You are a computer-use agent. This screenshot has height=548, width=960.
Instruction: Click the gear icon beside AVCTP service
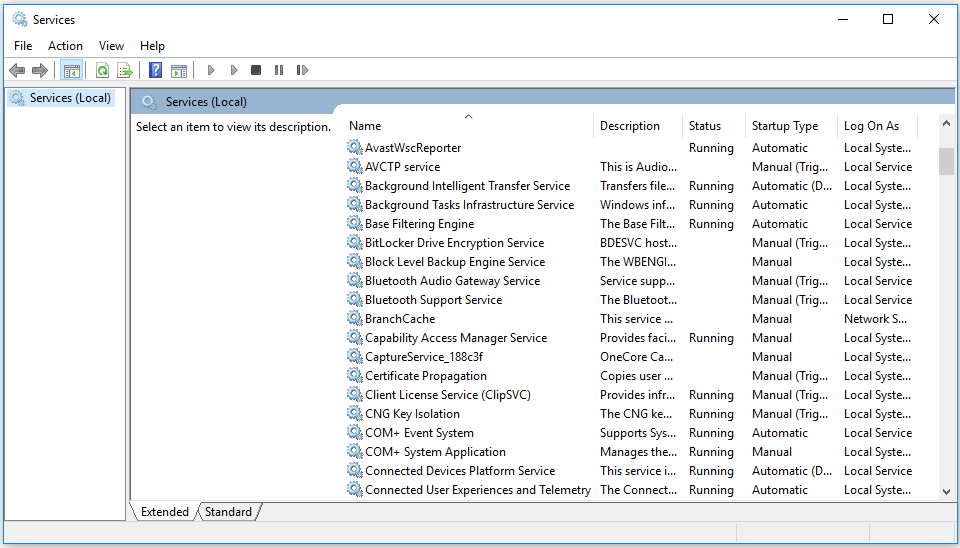(x=354, y=166)
